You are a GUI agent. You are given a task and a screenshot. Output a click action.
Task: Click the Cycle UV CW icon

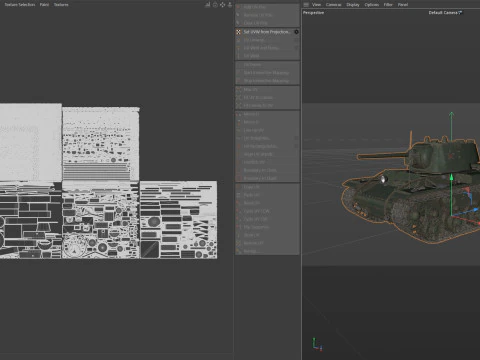coord(239,219)
